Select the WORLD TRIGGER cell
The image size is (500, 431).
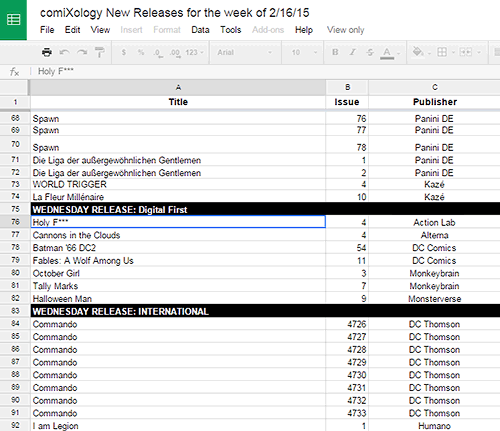(x=178, y=184)
